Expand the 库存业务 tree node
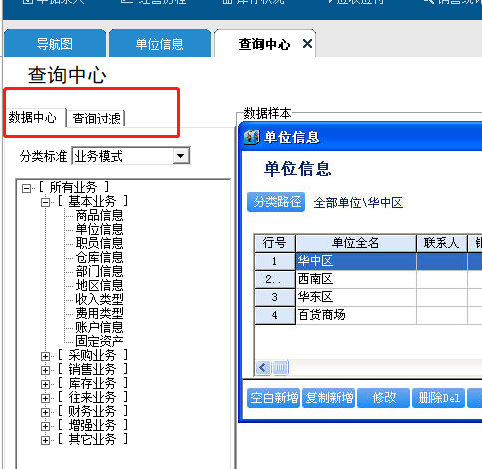Viewport: 482px width, 469px height. (45, 384)
